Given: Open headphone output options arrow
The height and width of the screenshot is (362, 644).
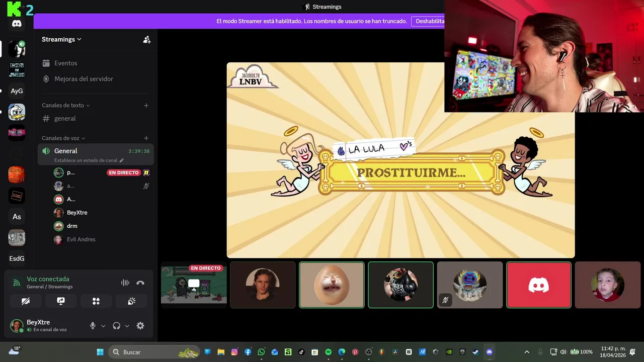Looking at the screenshot, I should [x=127, y=326].
